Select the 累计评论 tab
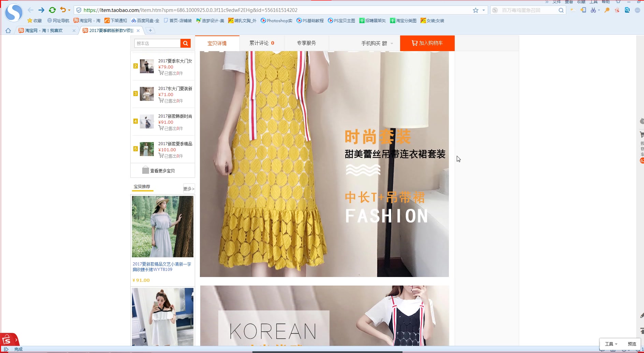The image size is (644, 353). coord(262,43)
